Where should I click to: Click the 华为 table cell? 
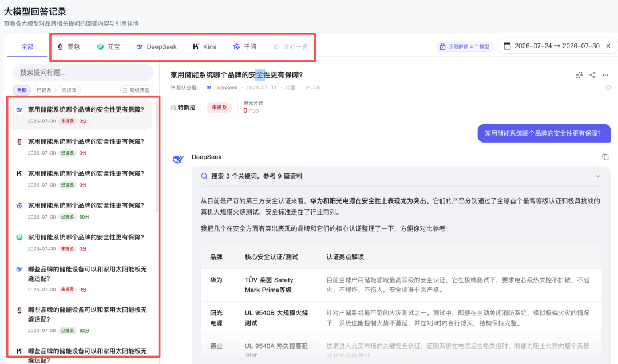click(216, 280)
